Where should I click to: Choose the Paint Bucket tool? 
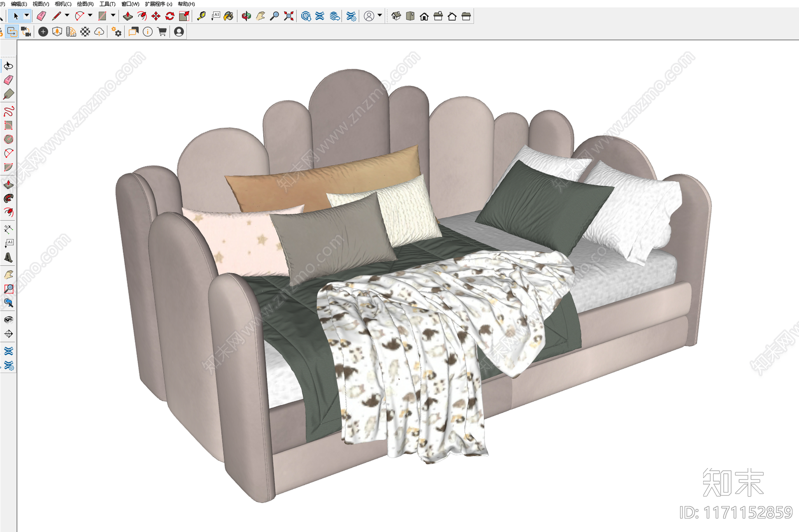pyautogui.click(x=229, y=16)
